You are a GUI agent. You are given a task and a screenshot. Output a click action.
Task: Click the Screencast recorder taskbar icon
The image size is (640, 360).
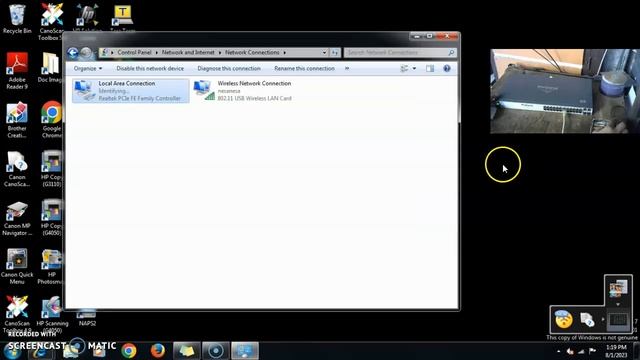point(216,351)
